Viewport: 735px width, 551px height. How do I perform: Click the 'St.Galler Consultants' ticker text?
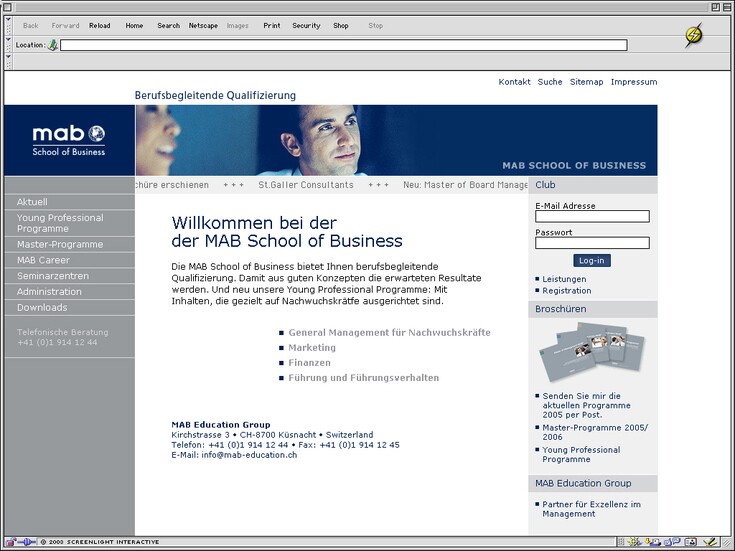tap(306, 185)
